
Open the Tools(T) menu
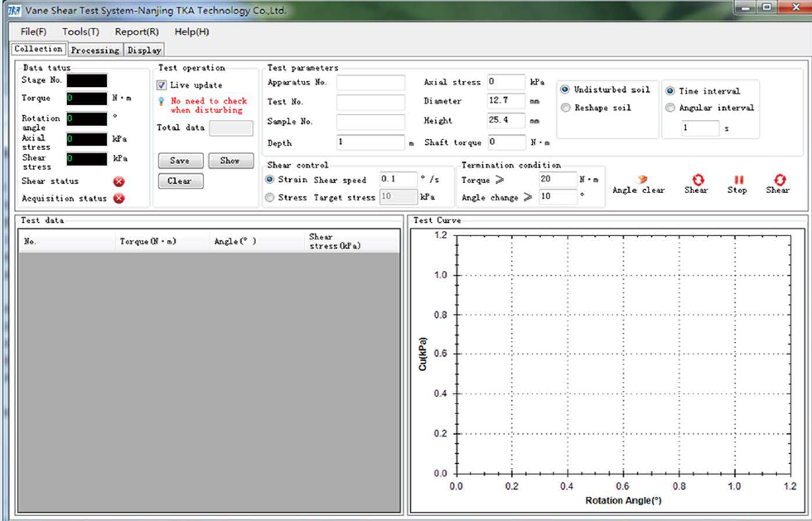pos(80,31)
